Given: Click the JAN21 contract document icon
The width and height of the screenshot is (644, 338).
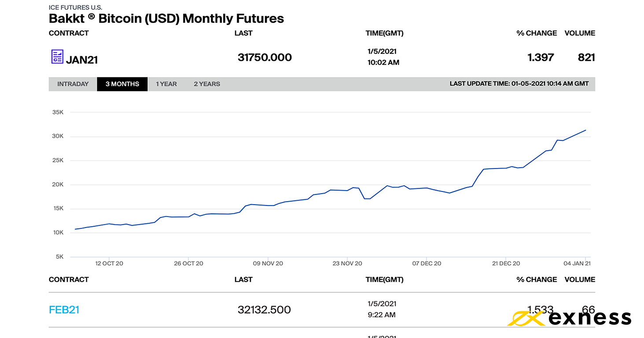Looking at the screenshot, I should (57, 57).
